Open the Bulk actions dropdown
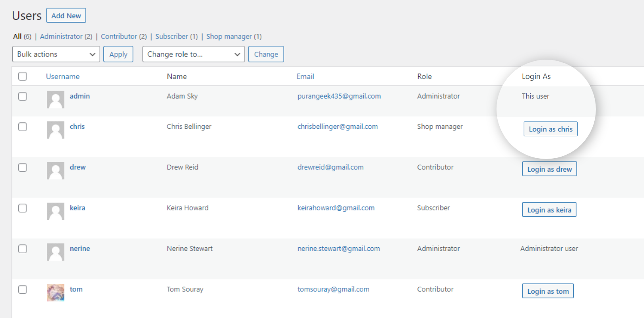This screenshot has height=318, width=644. point(56,54)
